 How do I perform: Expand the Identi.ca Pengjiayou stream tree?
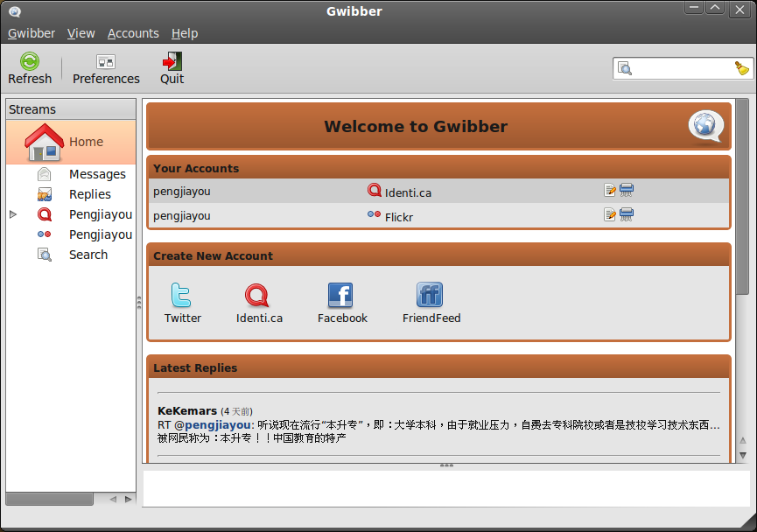click(13, 214)
